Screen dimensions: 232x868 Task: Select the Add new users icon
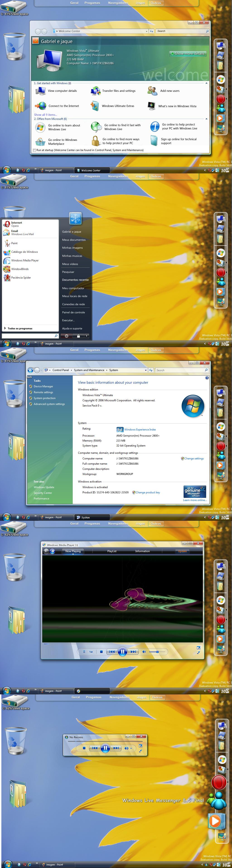coord(153,91)
